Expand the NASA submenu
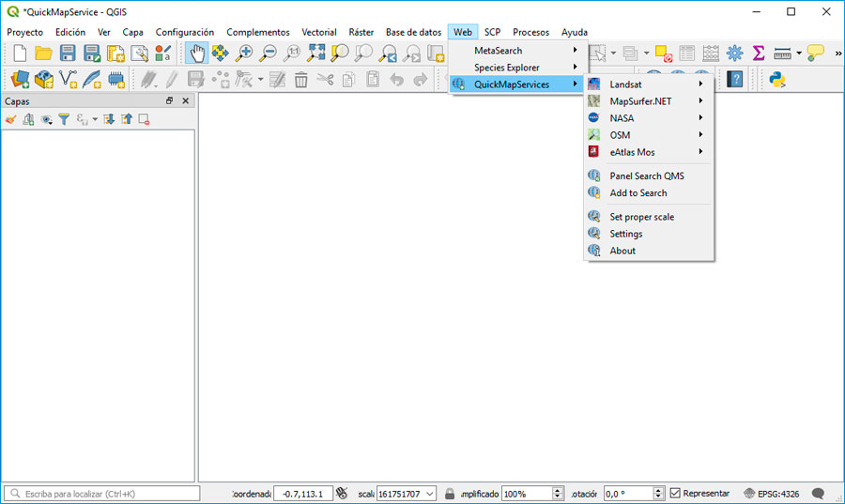Screen dimensions: 845x504 pyautogui.click(x=650, y=118)
